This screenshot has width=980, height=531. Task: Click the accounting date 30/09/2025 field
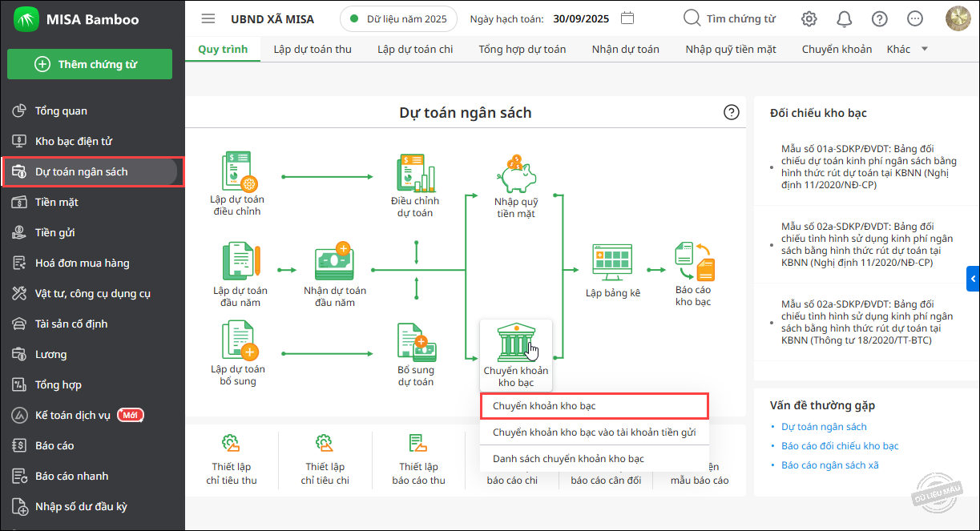click(x=581, y=18)
